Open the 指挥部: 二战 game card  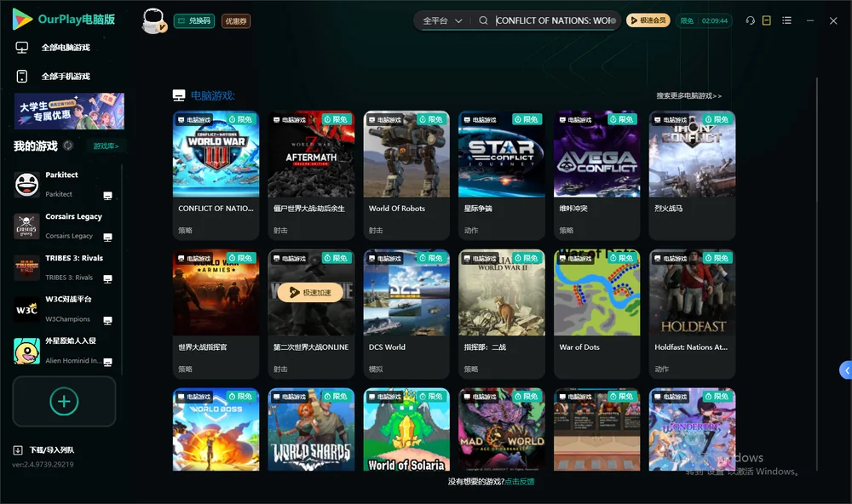point(502,313)
